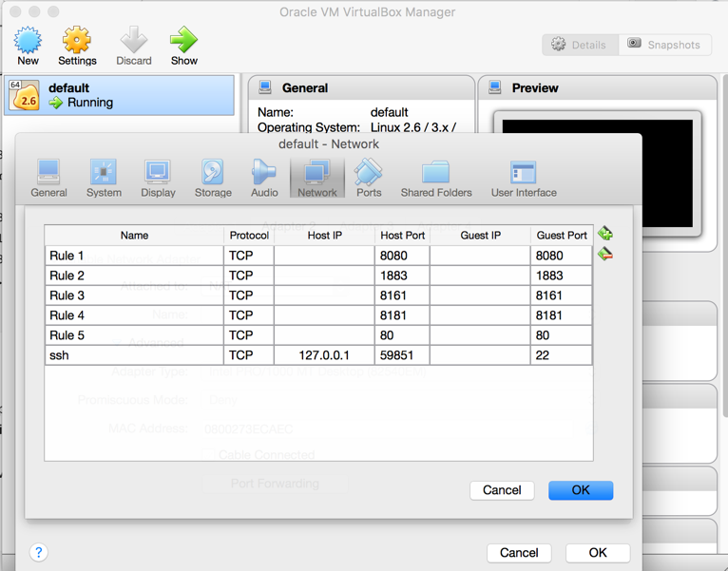Viewport: 728px width, 571px height.
Task: Cancel the Network settings window
Action: 519,552
